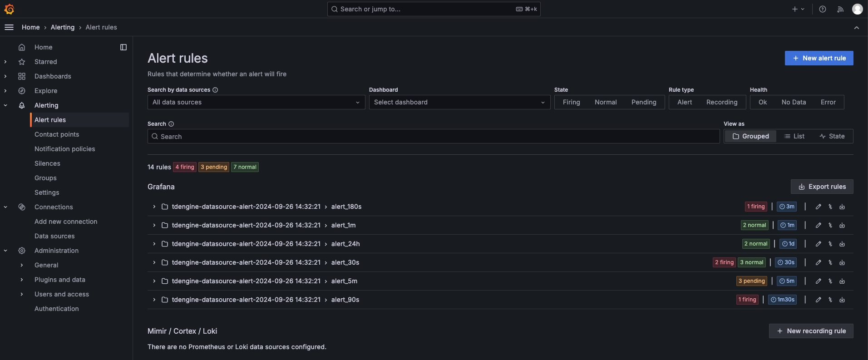Edit the alert_5m rule group
Screen dimensions: 868x360
[x=818, y=281]
